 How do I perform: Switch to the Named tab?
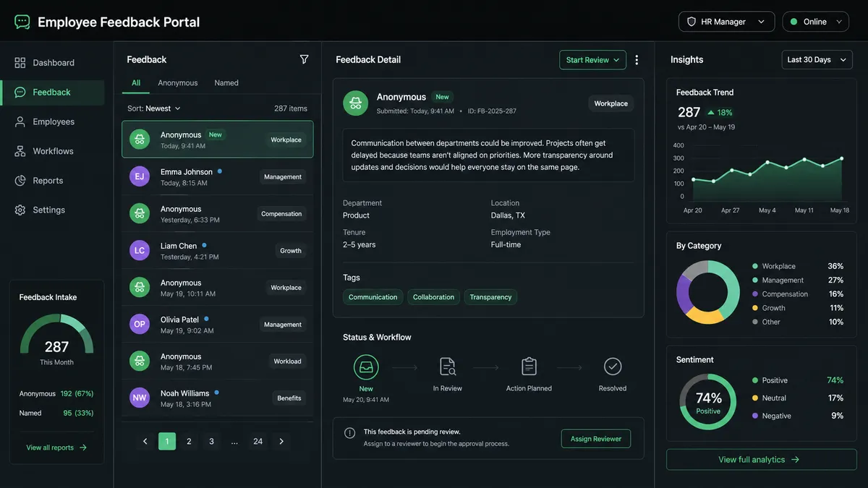coord(226,83)
